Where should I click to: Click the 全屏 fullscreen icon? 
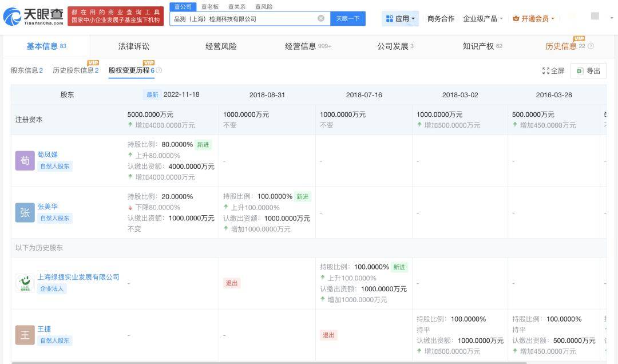(546, 71)
